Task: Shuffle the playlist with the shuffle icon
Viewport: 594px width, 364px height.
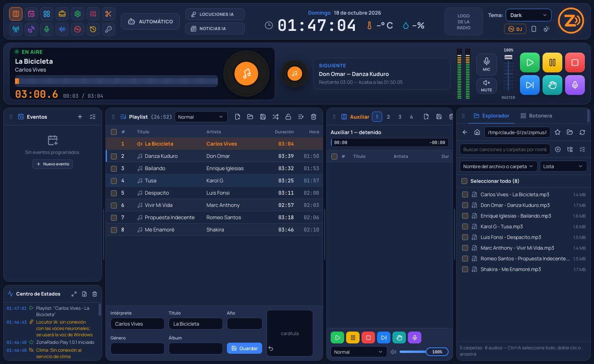Action: pyautogui.click(x=276, y=117)
